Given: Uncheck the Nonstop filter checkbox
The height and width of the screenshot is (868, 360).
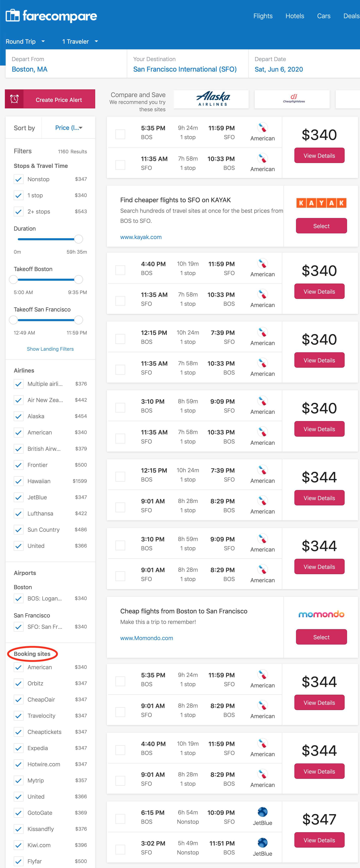Looking at the screenshot, I should pyautogui.click(x=19, y=179).
